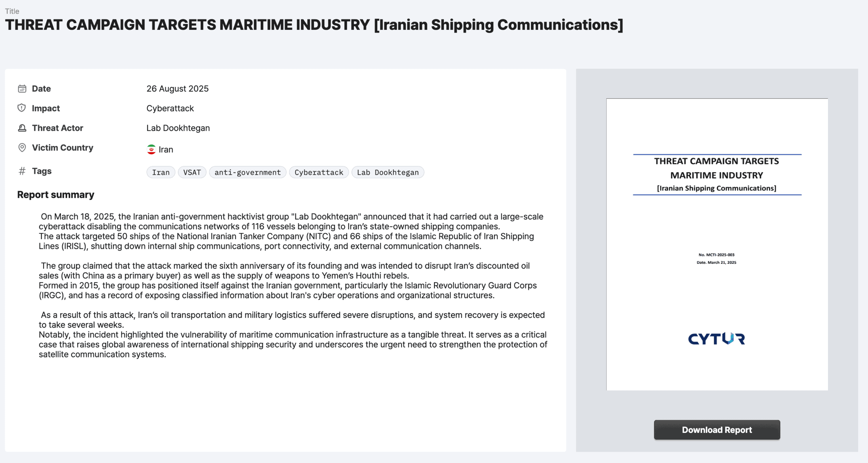
Task: Select the Cyberattack tag chip
Action: coord(319,172)
